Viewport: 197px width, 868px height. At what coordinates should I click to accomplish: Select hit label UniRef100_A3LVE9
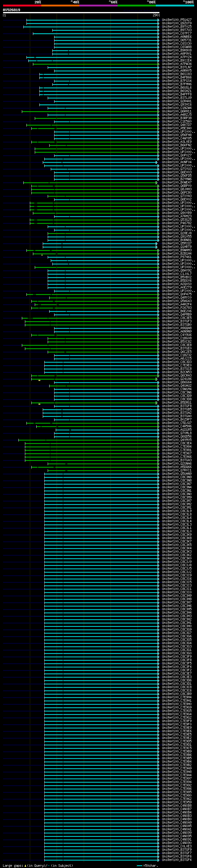tap(177, 142)
